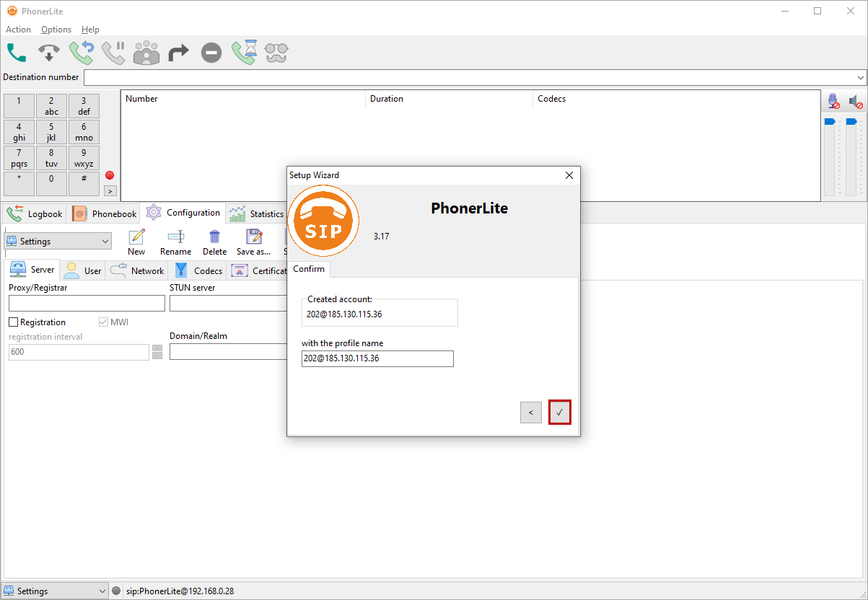
Task: Open the Options menu
Action: (x=56, y=30)
